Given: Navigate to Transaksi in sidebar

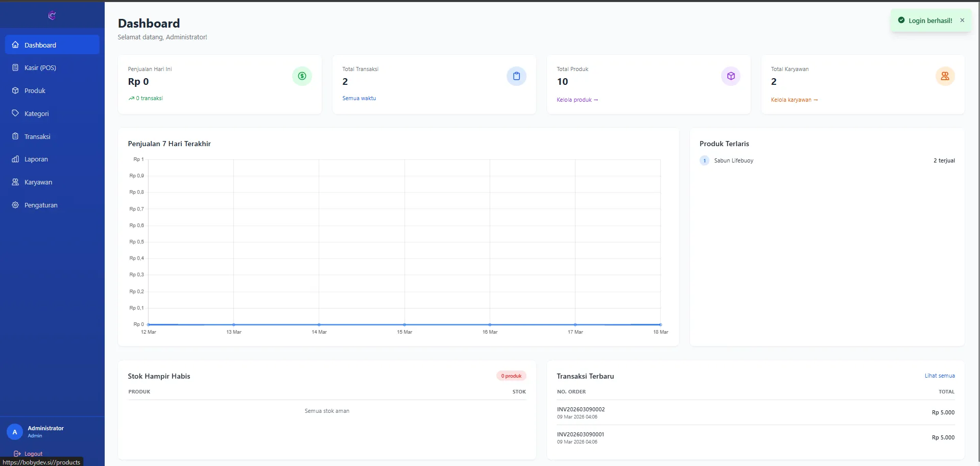Looking at the screenshot, I should click(x=37, y=136).
